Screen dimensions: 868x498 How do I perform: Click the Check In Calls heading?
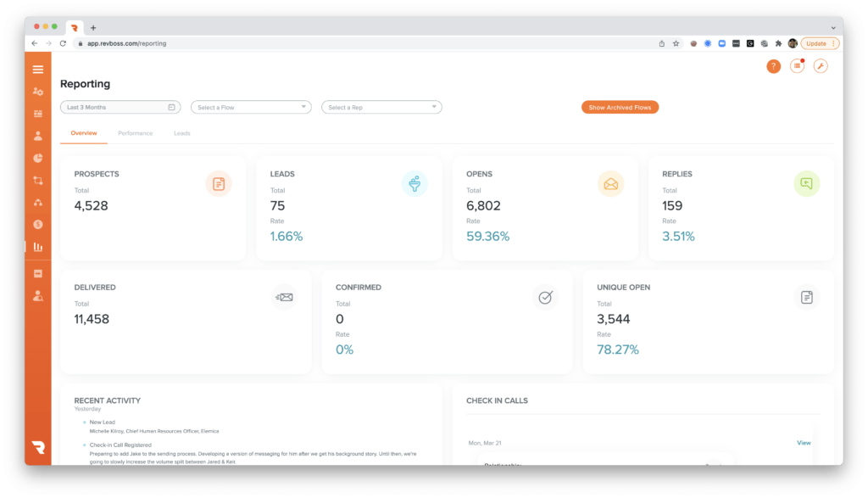click(497, 400)
